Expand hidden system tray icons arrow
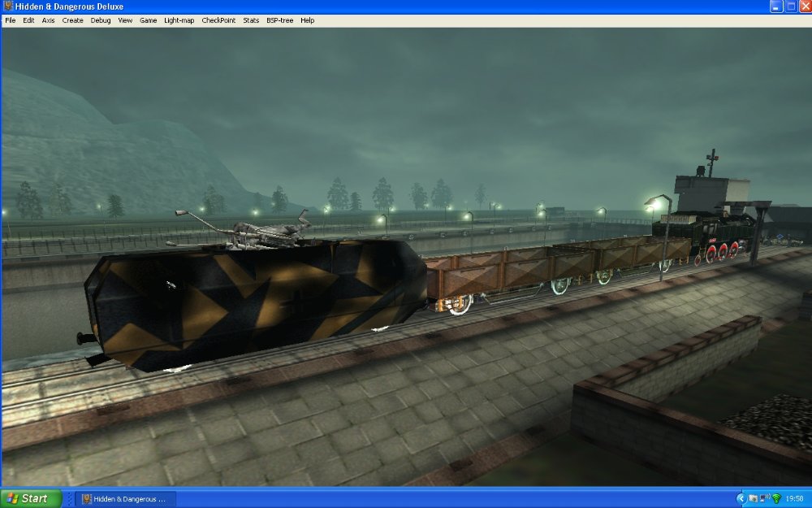 coord(741,499)
